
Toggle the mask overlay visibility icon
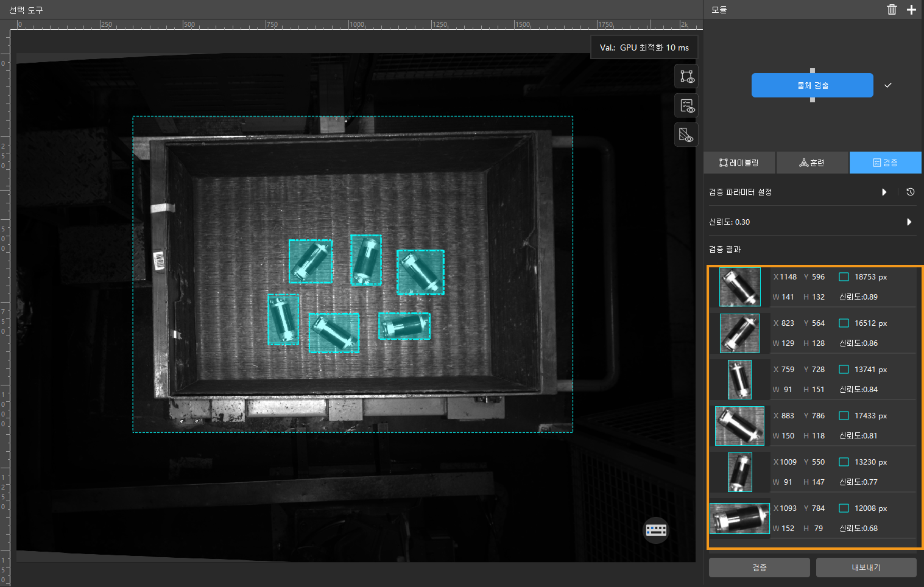[686, 135]
